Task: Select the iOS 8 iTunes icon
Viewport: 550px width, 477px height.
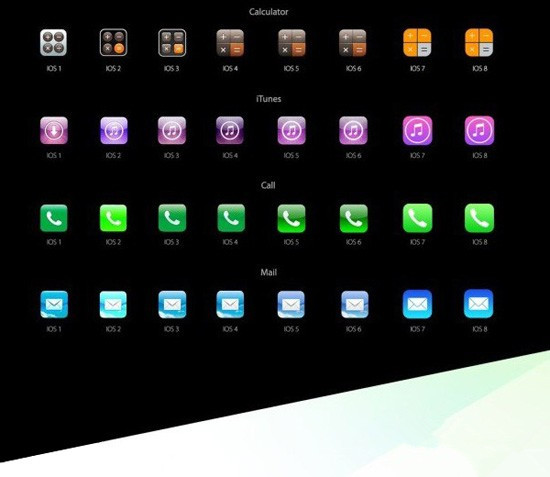Action: [479, 130]
